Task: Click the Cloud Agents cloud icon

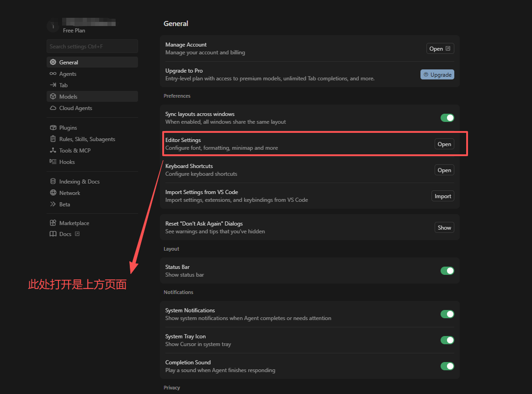Action: click(x=53, y=108)
